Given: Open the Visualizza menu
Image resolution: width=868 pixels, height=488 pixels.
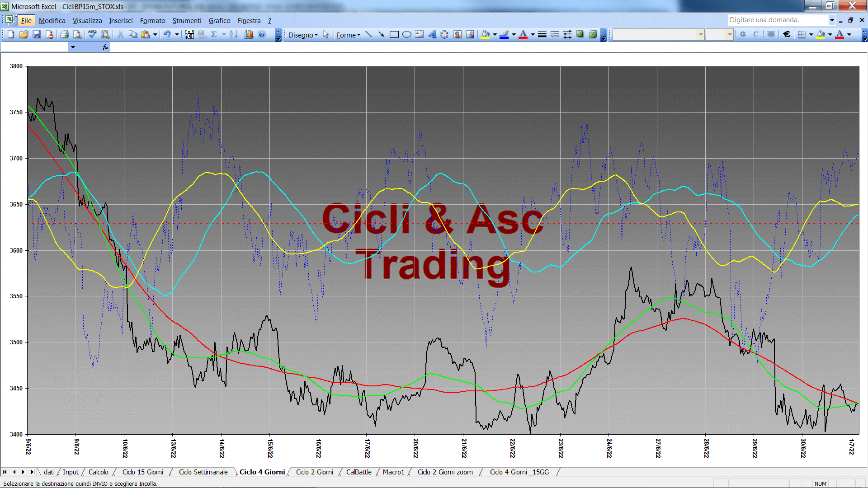Looking at the screenshot, I should [x=87, y=21].
